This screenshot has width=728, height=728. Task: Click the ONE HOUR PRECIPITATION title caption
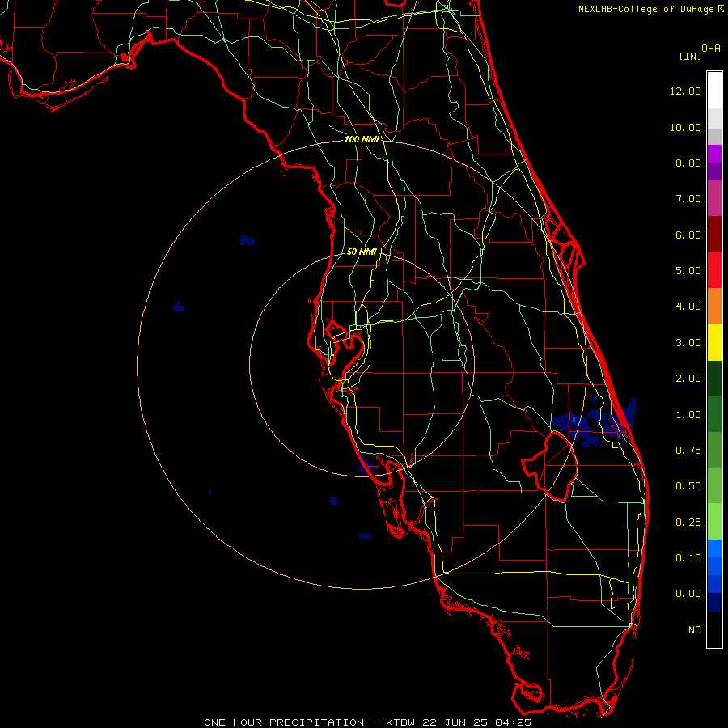(x=368, y=722)
